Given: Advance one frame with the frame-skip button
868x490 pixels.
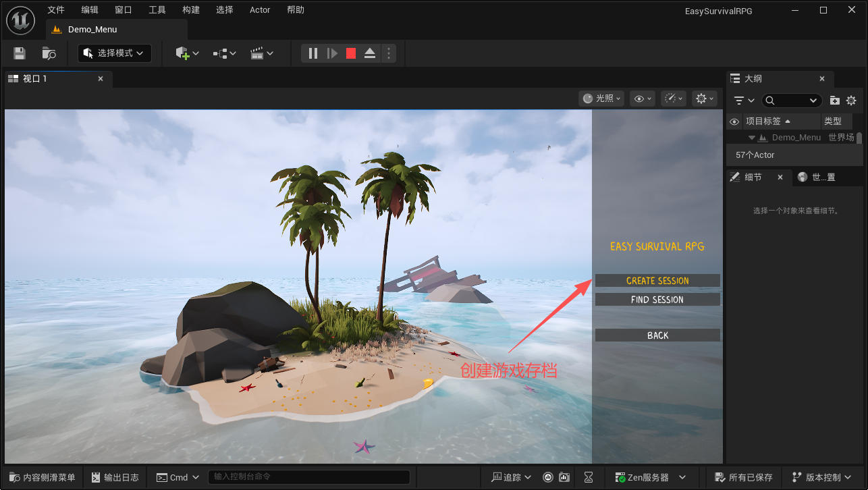Looking at the screenshot, I should click(332, 53).
